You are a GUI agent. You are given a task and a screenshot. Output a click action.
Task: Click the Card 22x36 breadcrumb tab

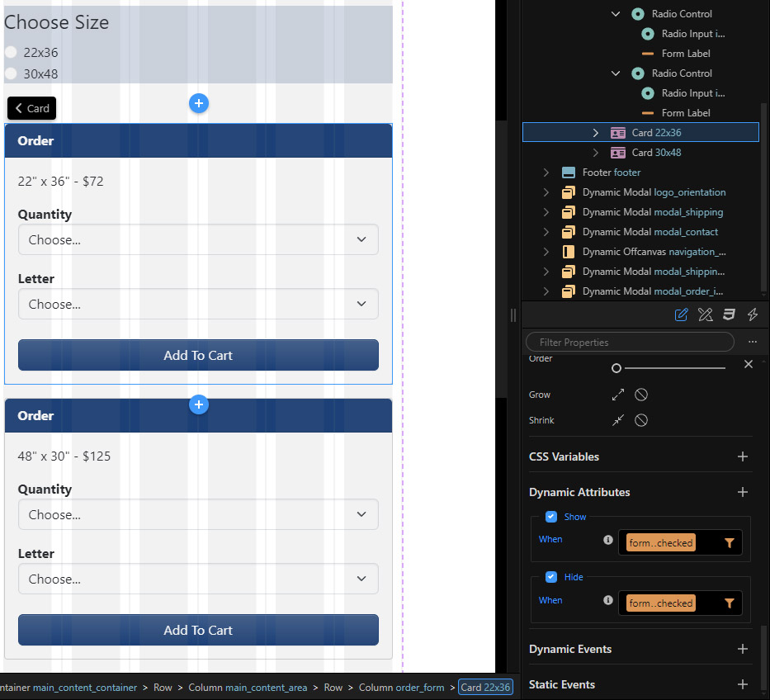pos(484,687)
